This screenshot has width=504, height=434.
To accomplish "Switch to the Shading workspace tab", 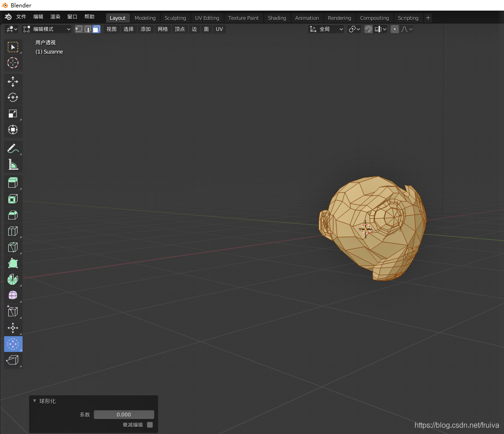I will 277,18.
